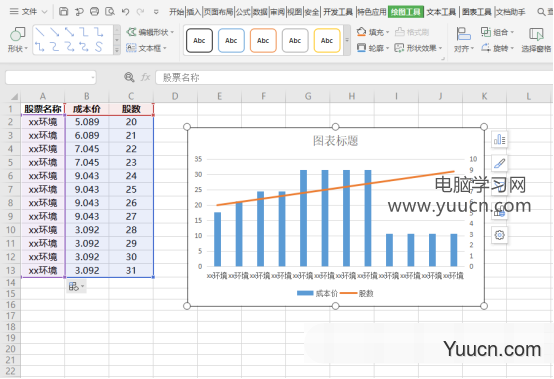
Task: Open Print Preview from the quick toolbar
Action: [110, 12]
